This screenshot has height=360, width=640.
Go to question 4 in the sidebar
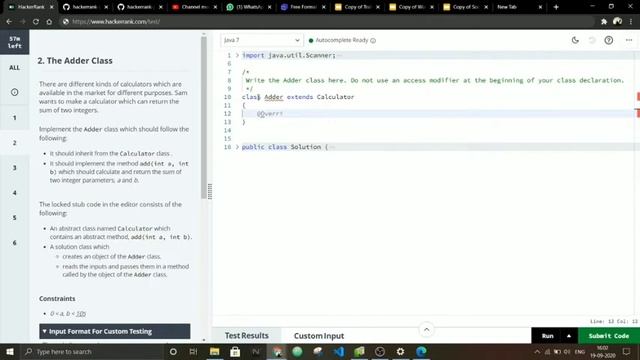[x=14, y=193]
